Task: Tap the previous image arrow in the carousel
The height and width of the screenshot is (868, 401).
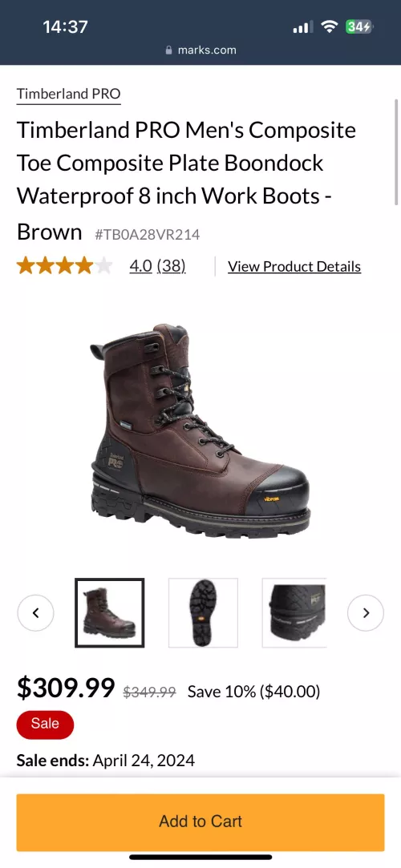Action: point(35,613)
